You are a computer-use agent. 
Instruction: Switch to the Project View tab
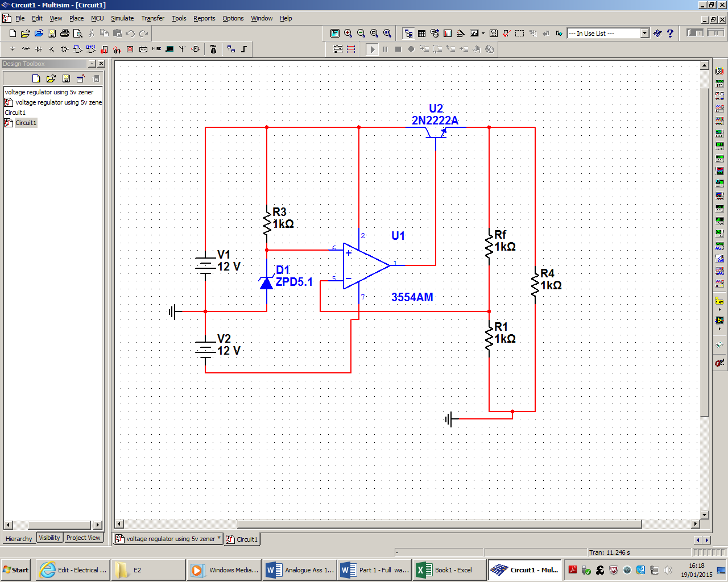coord(83,538)
